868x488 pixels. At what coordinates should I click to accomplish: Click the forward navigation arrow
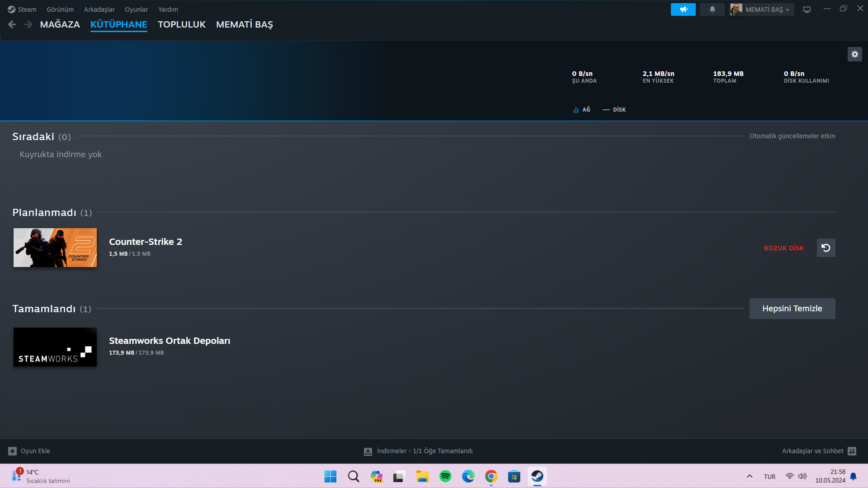[28, 24]
